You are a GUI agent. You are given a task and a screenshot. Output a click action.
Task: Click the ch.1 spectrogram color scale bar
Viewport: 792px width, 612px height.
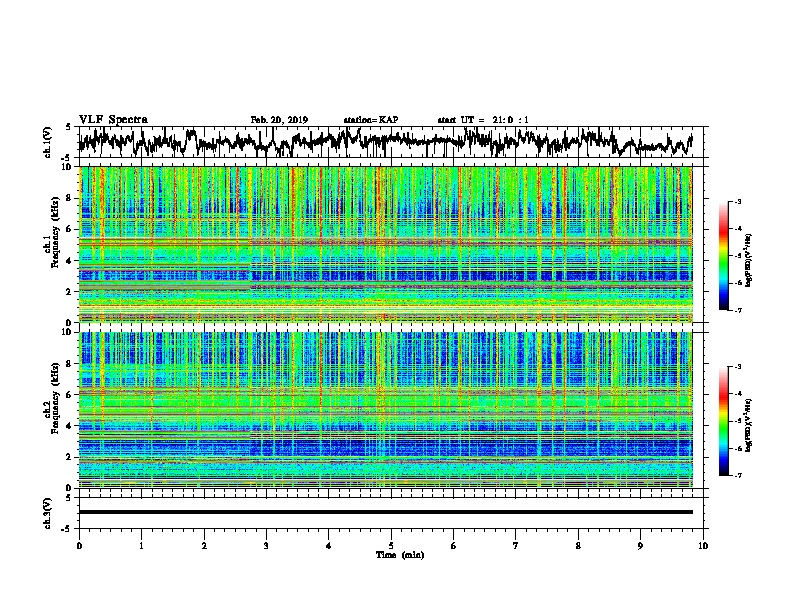723,256
